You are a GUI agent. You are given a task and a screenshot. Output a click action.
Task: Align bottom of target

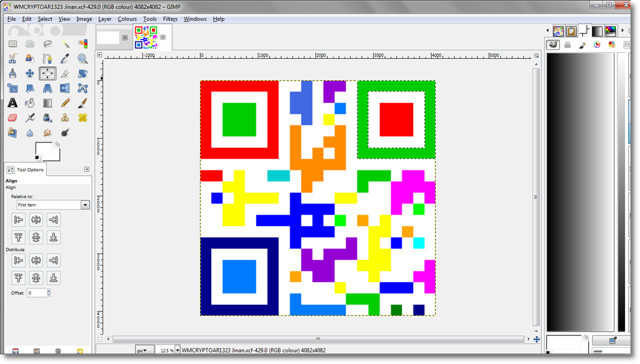[53, 237]
